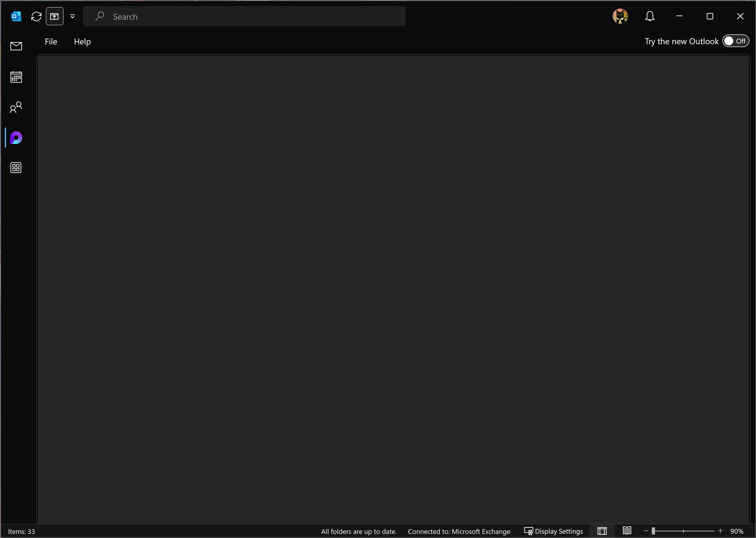Viewport: 756px width, 538px height.
Task: Open the Help menu
Action: point(82,42)
